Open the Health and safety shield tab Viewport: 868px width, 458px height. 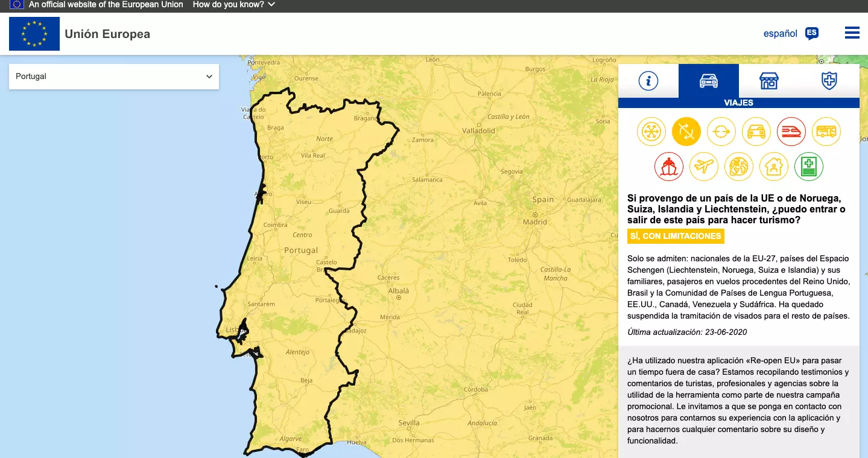(x=829, y=81)
